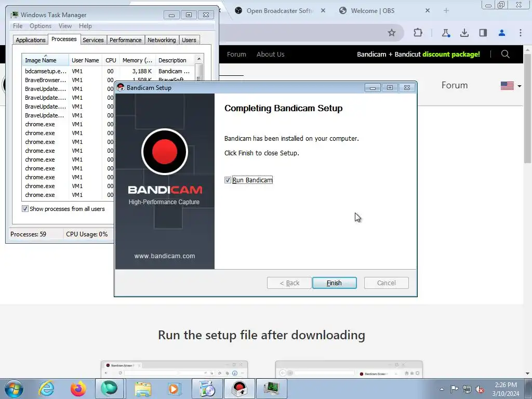
Task: Bookmark this page with the star icon
Action: point(392,33)
